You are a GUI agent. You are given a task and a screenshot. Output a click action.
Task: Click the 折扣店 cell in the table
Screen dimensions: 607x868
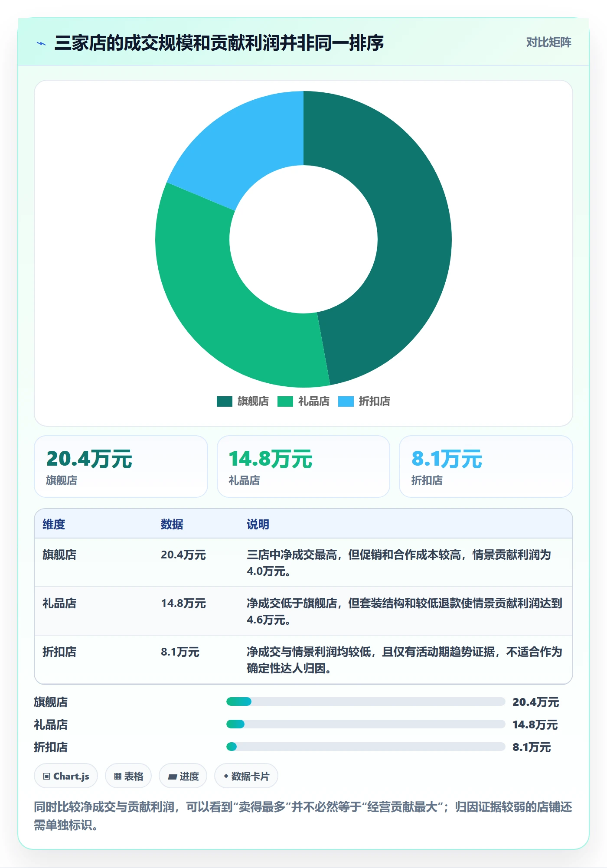[59, 652]
